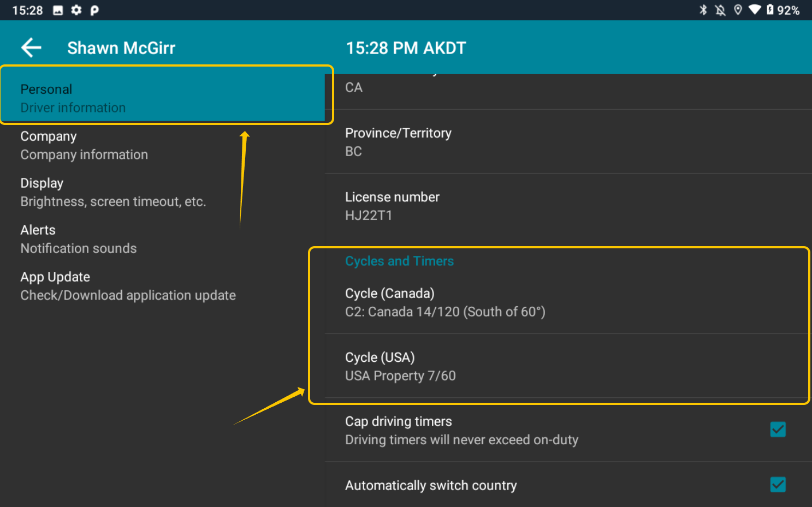The image size is (812, 507).
Task: Open Alerts notification sounds settings
Action: point(163,239)
